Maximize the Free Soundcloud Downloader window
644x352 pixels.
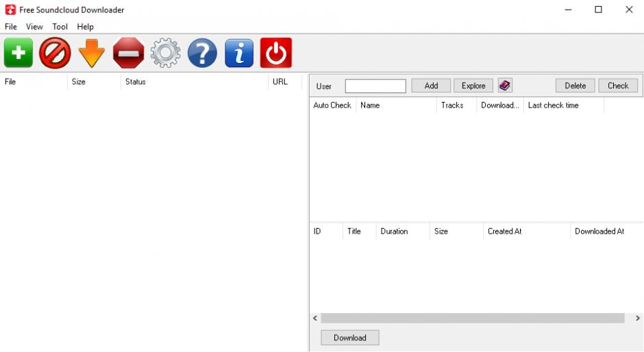pos(598,10)
